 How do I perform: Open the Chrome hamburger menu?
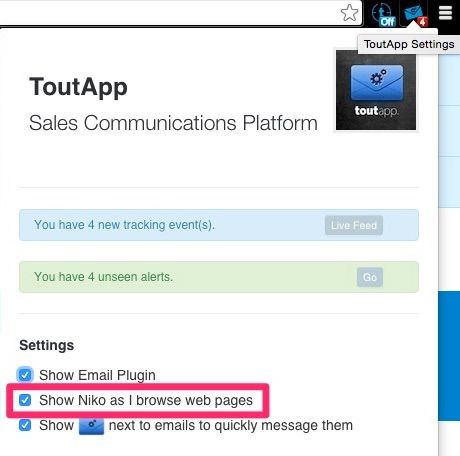click(445, 13)
